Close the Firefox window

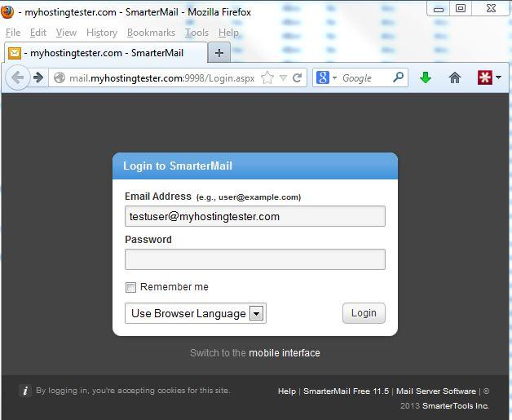(x=491, y=8)
